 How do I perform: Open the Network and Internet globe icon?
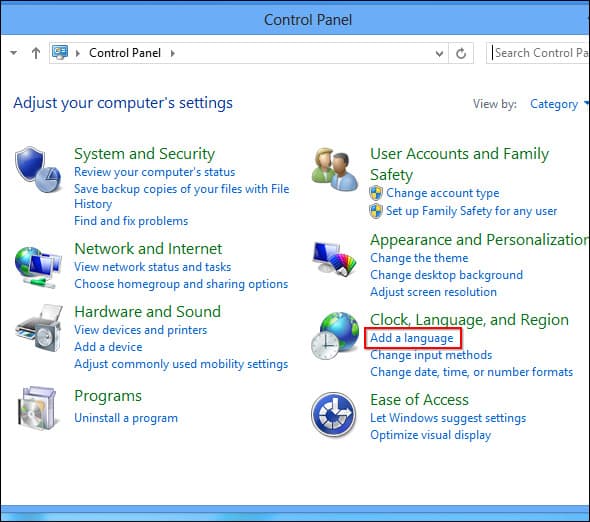click(38, 267)
